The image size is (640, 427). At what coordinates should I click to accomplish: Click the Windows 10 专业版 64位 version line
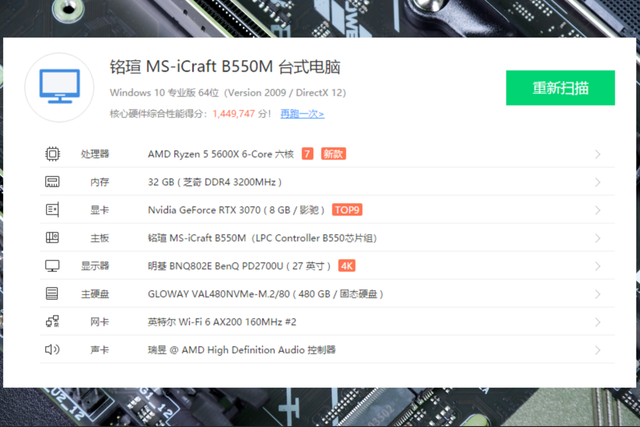coord(228,93)
